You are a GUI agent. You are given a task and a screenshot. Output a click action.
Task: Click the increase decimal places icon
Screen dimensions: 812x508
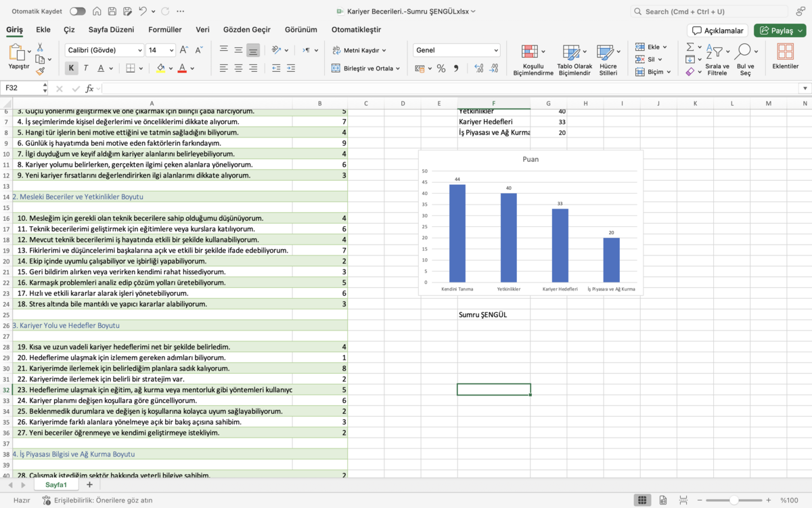(479, 68)
